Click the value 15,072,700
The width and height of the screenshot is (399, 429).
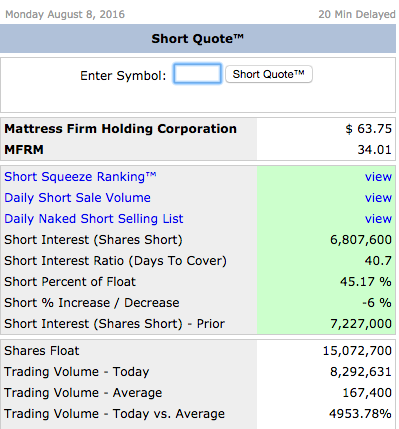pyautogui.click(x=357, y=351)
